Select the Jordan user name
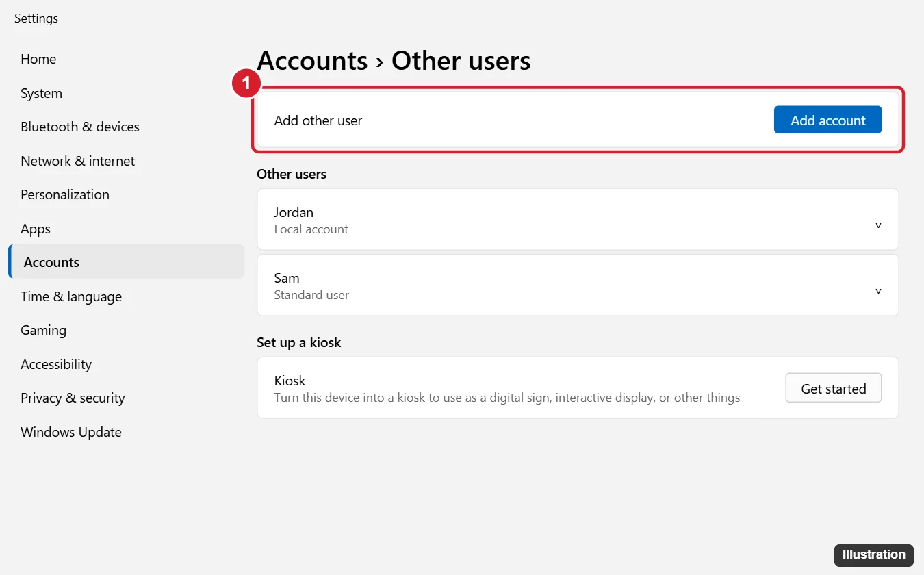924x575 pixels. pyautogui.click(x=294, y=212)
